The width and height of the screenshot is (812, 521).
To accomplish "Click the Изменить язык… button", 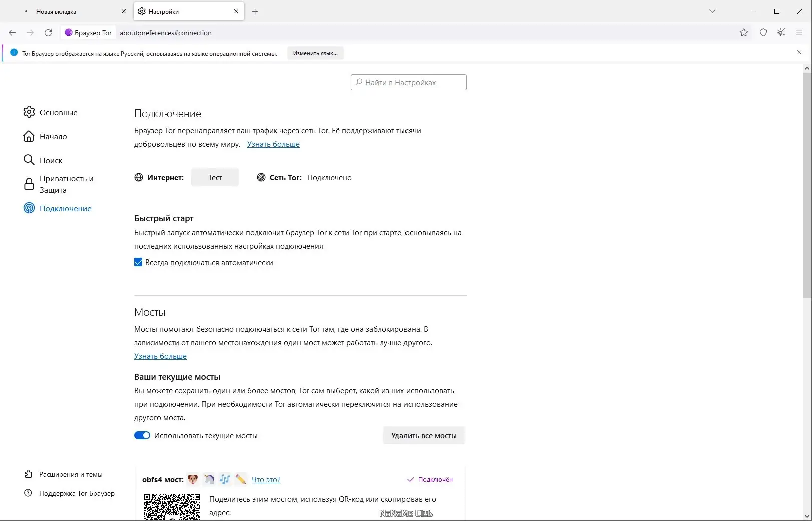I will pyautogui.click(x=315, y=53).
